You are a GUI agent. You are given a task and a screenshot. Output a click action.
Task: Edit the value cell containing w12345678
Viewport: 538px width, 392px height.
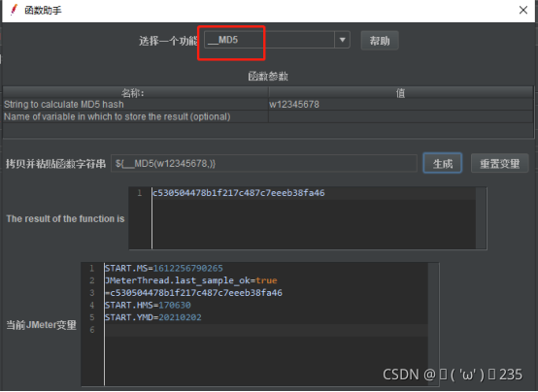(401, 104)
